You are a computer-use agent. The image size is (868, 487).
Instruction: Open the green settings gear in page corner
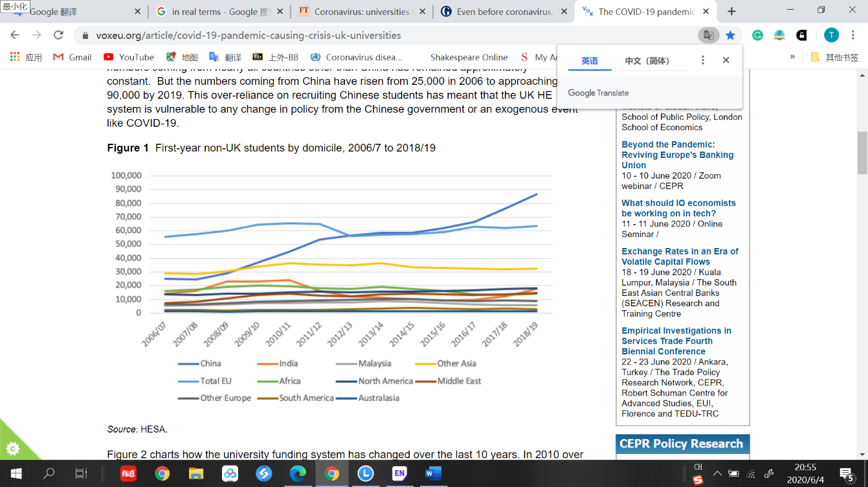tap(12, 448)
